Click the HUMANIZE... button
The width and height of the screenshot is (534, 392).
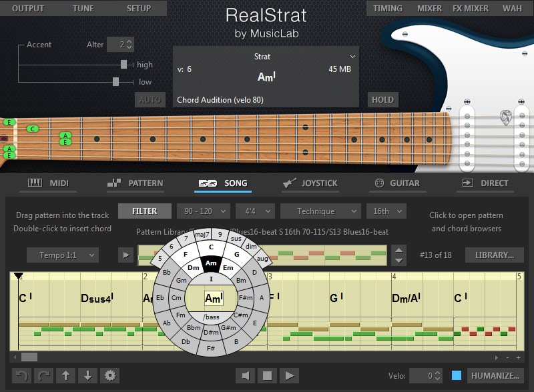(x=495, y=376)
